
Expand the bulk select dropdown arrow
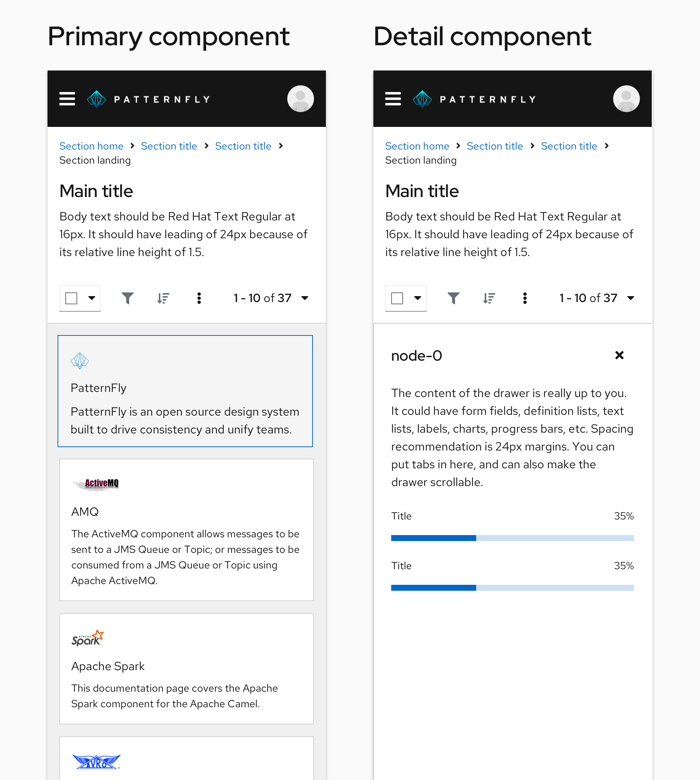click(92, 298)
